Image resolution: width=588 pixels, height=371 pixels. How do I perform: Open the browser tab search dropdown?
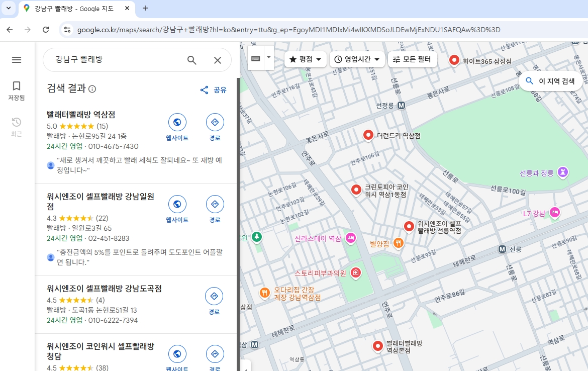(8, 8)
